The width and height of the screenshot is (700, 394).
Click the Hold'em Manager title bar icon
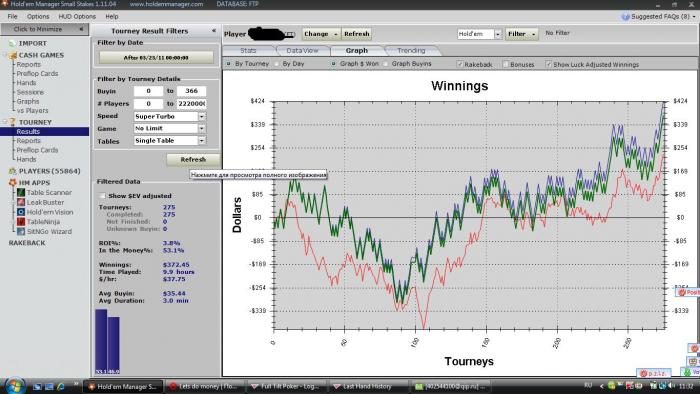(x=4, y=4)
